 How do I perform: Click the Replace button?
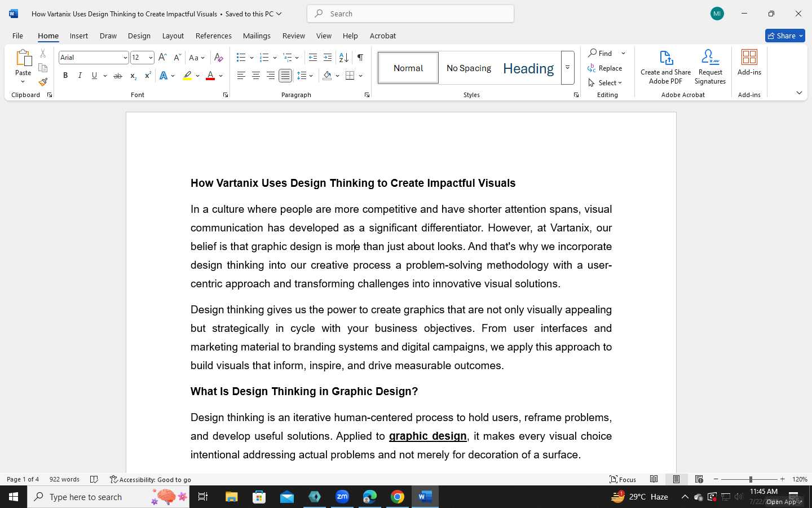(x=605, y=68)
